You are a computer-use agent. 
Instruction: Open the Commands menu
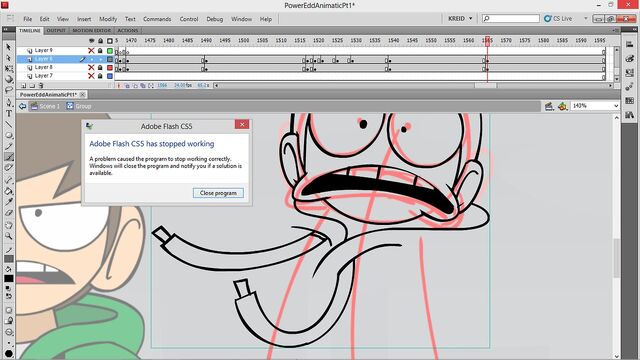pyautogui.click(x=157, y=19)
